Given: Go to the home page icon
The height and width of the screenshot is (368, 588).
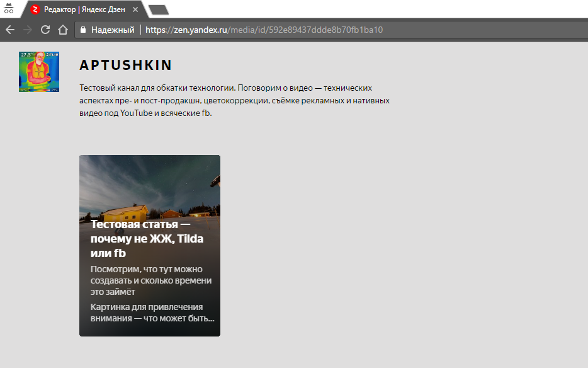Looking at the screenshot, I should point(63,30).
